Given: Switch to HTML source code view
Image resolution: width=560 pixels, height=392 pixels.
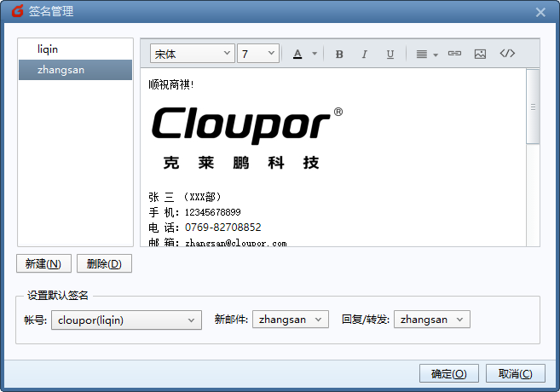Looking at the screenshot, I should 507,53.
